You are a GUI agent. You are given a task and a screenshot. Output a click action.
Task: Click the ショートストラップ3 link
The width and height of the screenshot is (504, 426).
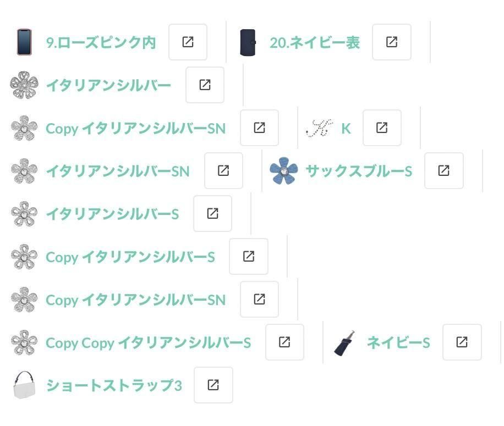113,386
